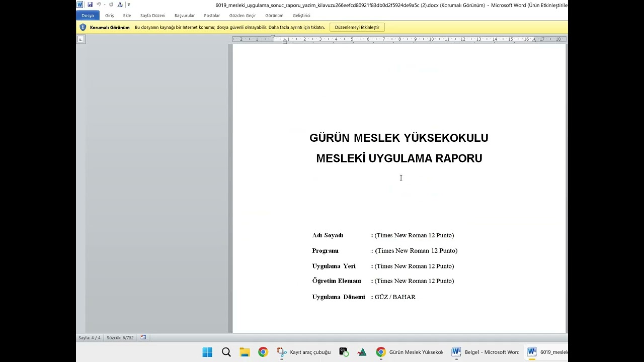The height and width of the screenshot is (362, 644).
Task: Click the Korumalı Görünüm warning message text
Action: (230, 27)
